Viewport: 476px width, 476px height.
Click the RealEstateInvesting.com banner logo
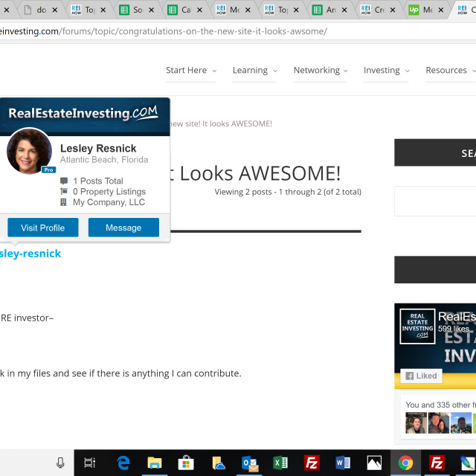click(83, 113)
